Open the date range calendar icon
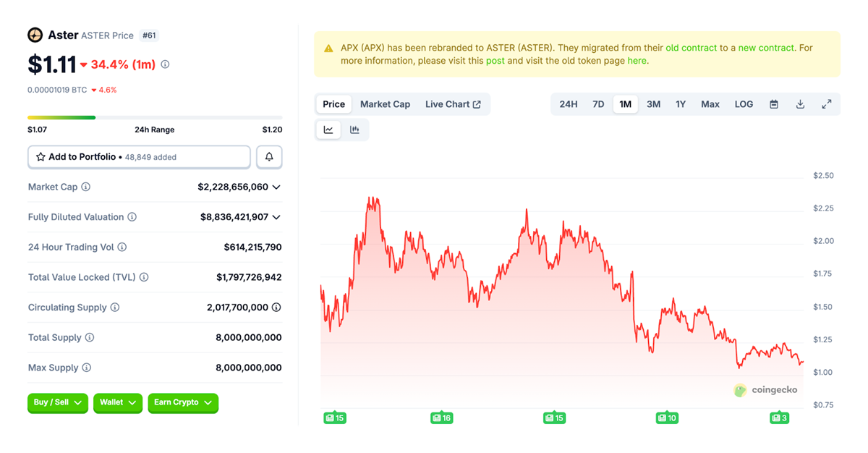The width and height of the screenshot is (868, 453). pos(773,103)
